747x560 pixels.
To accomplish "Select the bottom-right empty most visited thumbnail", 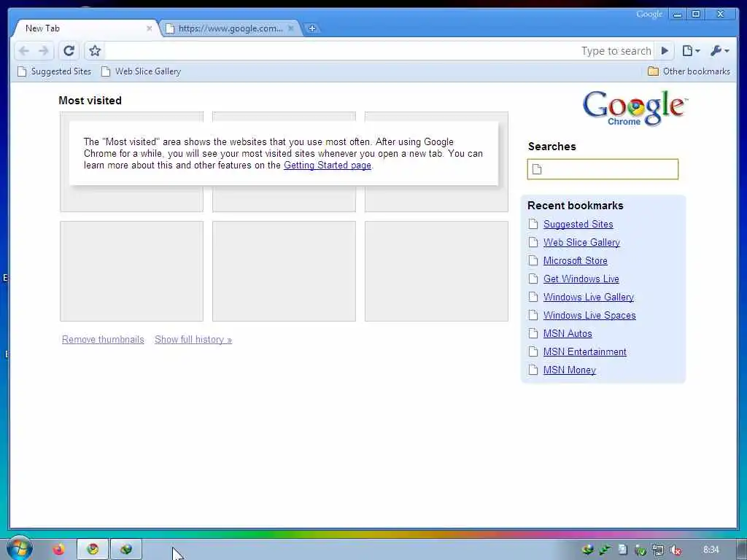I will 436,271.
